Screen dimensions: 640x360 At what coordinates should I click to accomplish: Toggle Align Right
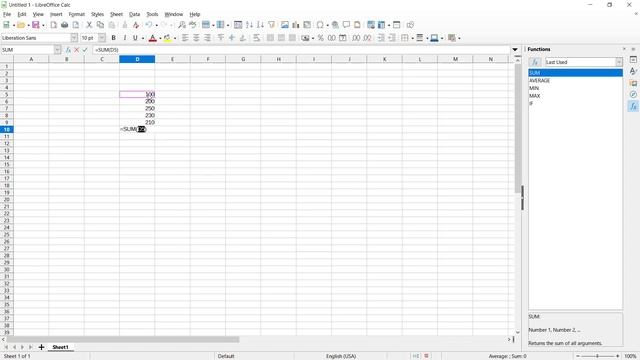tap(207, 38)
